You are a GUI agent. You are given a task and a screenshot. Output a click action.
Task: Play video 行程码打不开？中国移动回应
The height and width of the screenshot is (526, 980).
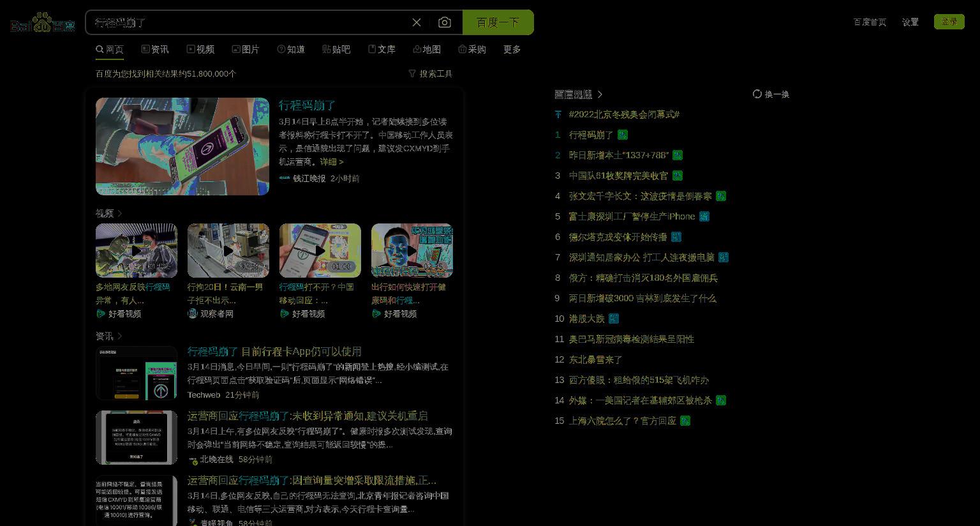[320, 250]
